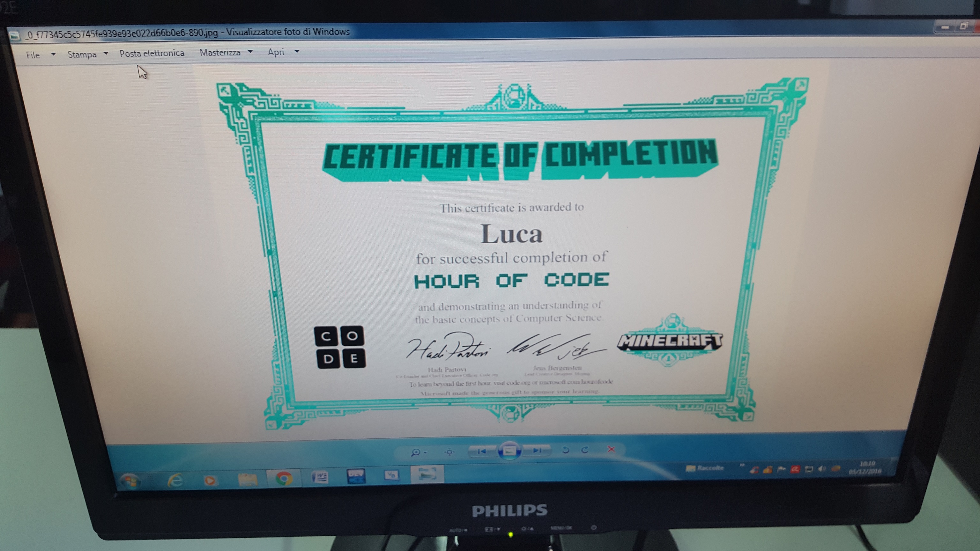Restore down the photo viewer window
Image resolution: width=980 pixels, height=551 pixels.
(964, 26)
